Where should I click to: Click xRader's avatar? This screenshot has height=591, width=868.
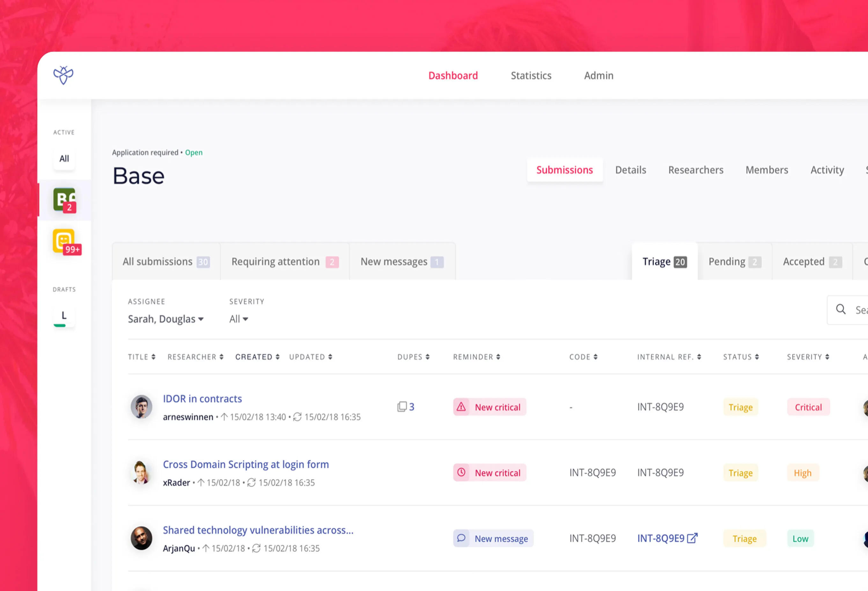[x=141, y=472]
